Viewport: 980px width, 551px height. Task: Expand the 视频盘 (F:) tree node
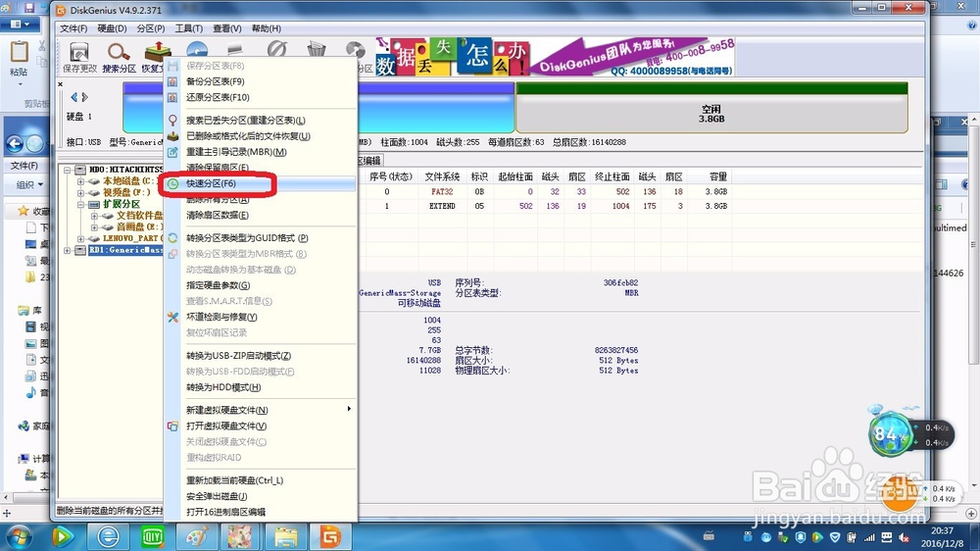click(80, 192)
